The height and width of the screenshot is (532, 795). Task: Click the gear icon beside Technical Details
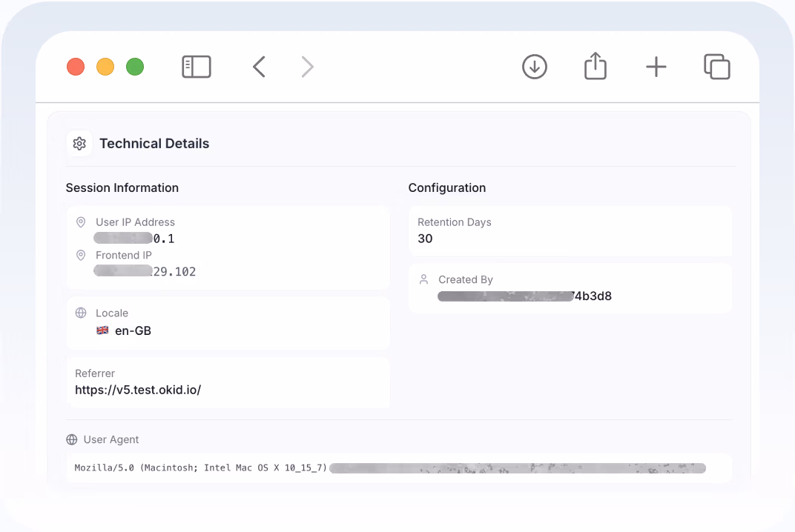79,144
